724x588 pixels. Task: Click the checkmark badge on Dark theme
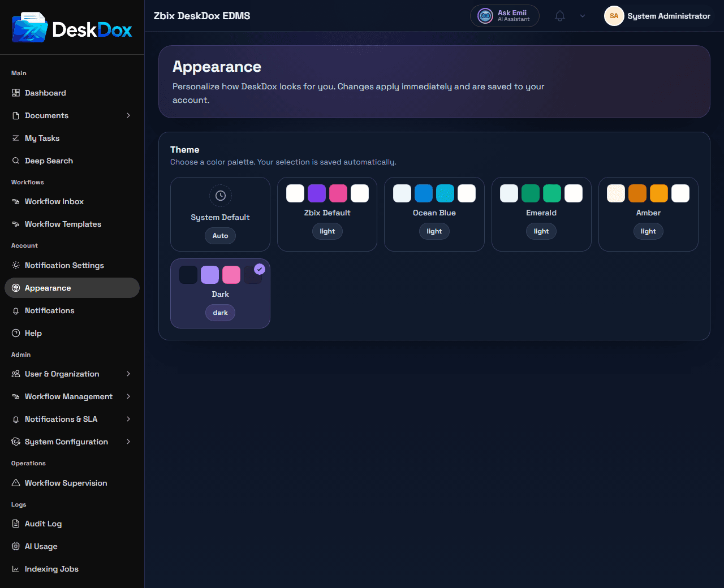[x=260, y=269]
